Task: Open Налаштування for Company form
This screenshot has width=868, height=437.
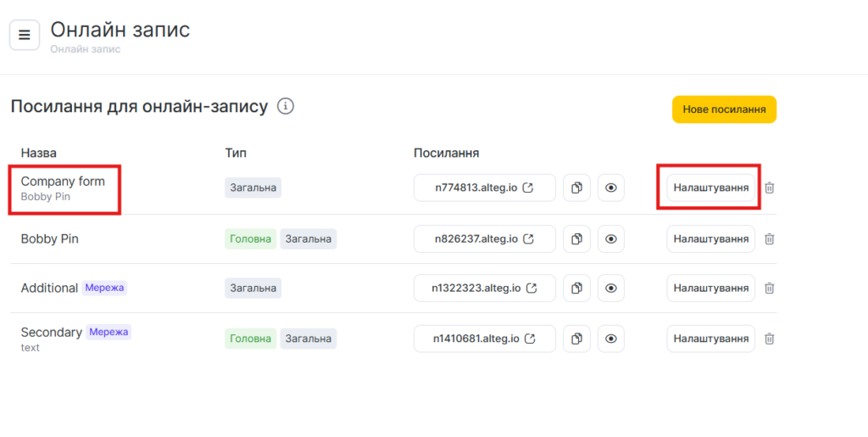Action: point(710,188)
